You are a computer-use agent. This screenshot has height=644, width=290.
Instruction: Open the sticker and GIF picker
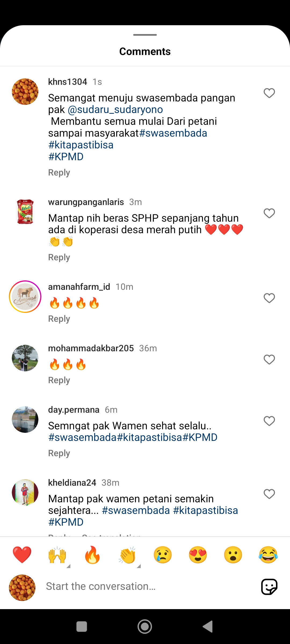[x=269, y=587]
